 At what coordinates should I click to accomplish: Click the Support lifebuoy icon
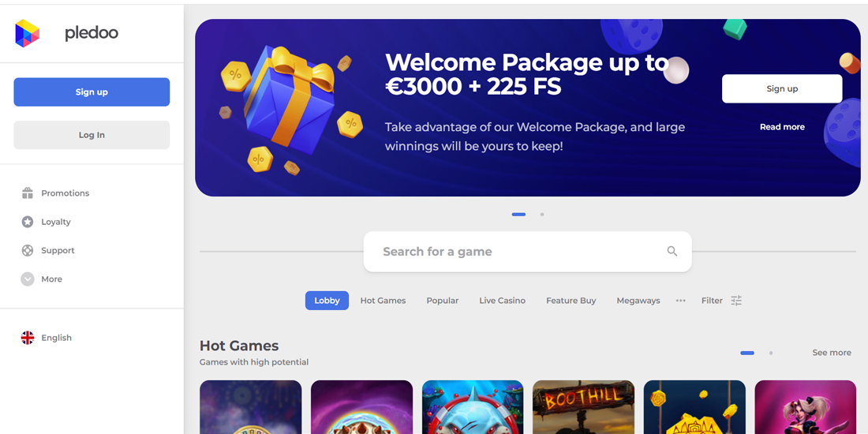[27, 251]
